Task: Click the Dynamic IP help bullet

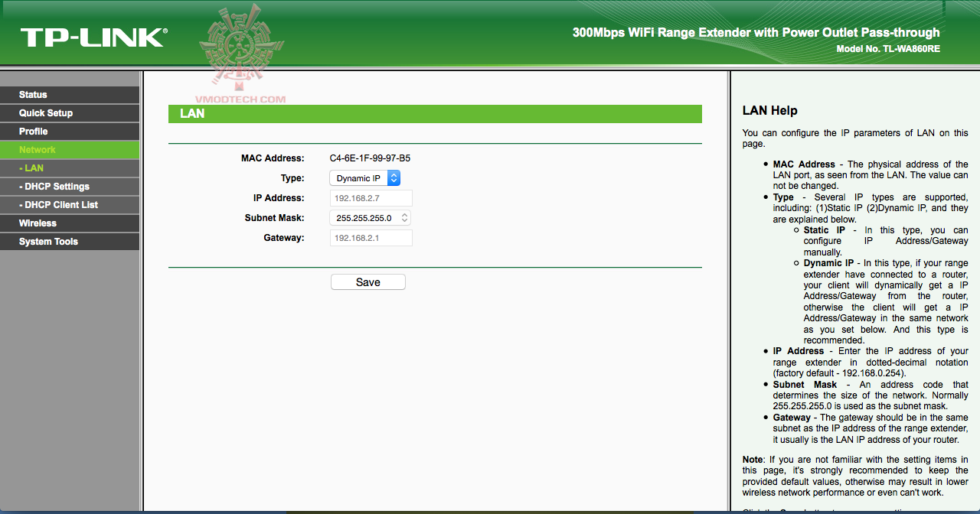Action: click(x=886, y=301)
